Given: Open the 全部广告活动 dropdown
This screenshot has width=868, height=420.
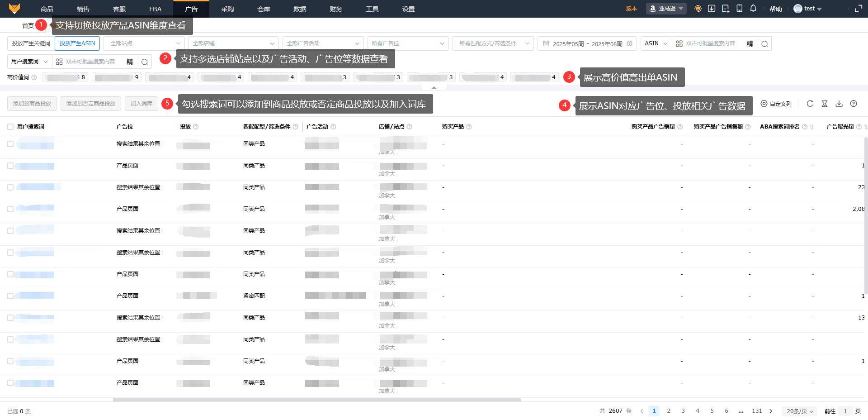Looking at the screenshot, I should (x=323, y=43).
